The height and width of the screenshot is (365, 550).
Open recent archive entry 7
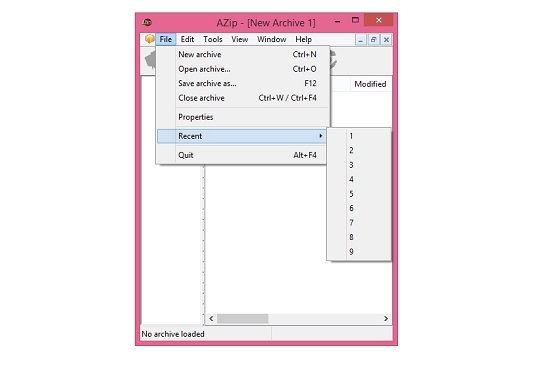[359, 223]
